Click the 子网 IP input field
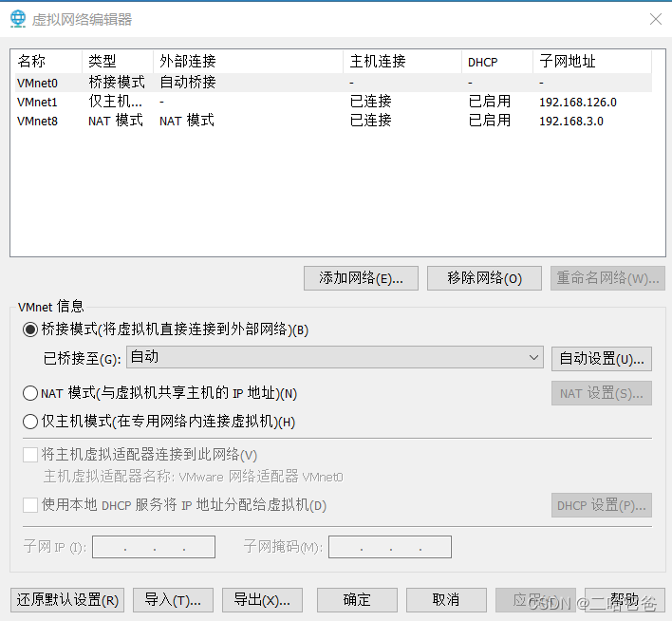 click(x=154, y=547)
